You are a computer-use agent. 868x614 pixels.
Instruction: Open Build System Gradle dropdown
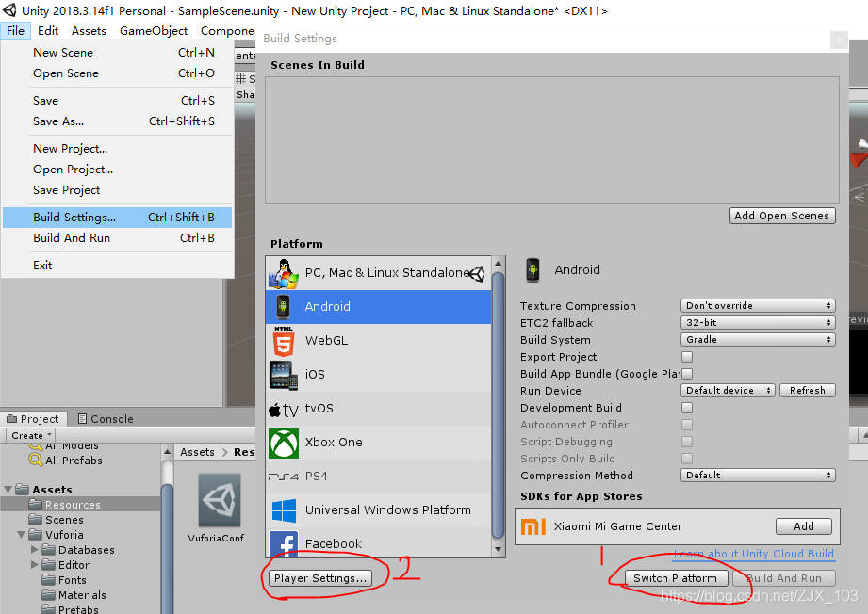[758, 340]
